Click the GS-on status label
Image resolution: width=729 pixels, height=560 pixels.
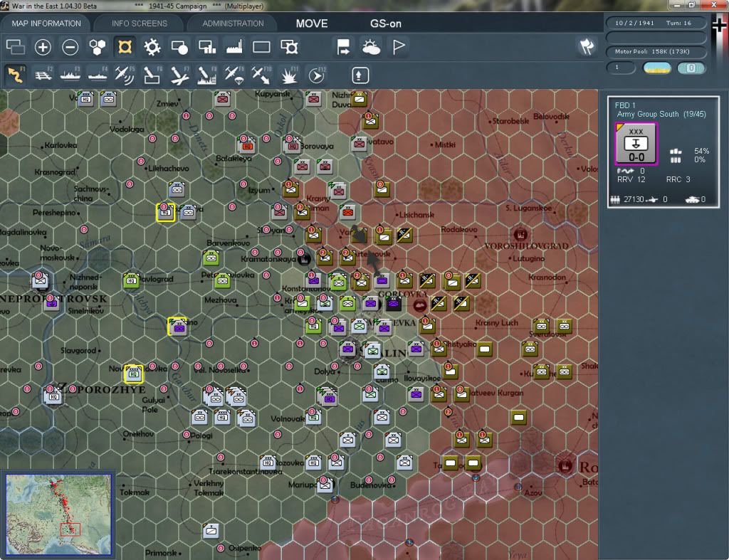tap(385, 23)
